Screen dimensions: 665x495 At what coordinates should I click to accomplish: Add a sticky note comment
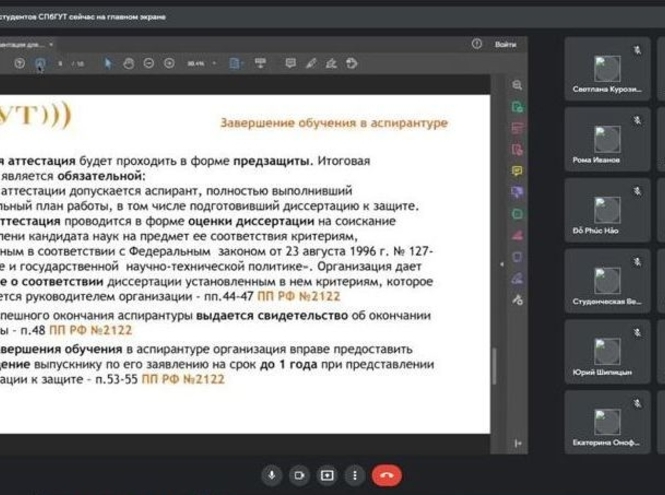pyautogui.click(x=291, y=64)
